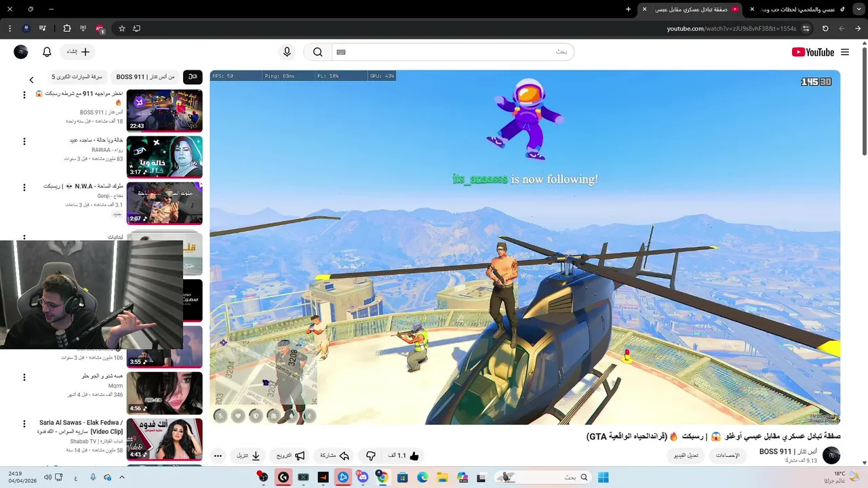Open options for 'اخطر مواجهه 911' video
Viewport: 868px width, 488px height.
pyautogui.click(x=24, y=95)
